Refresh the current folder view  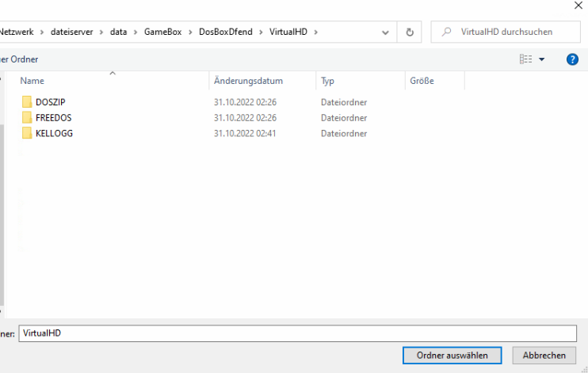[x=410, y=32]
